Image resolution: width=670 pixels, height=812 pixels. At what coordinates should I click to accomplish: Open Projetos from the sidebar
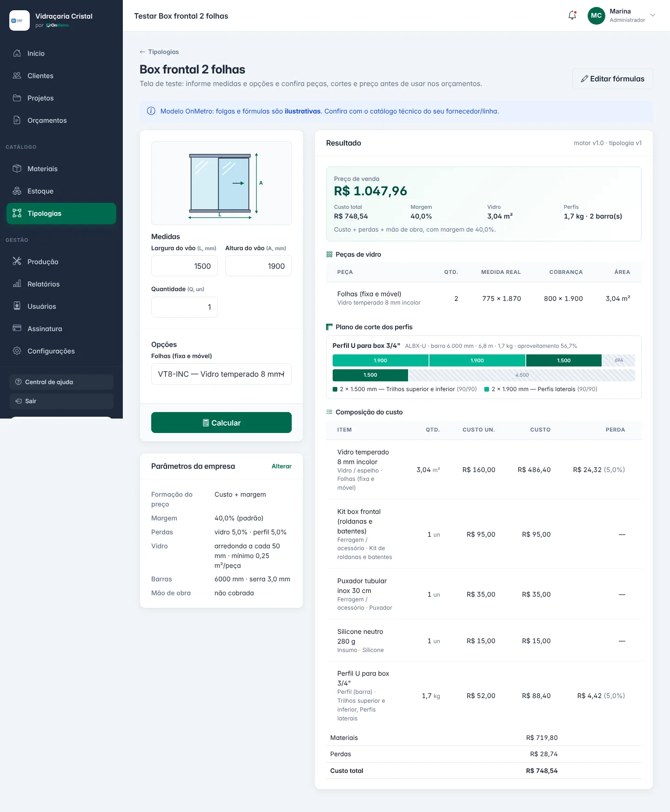61,98
